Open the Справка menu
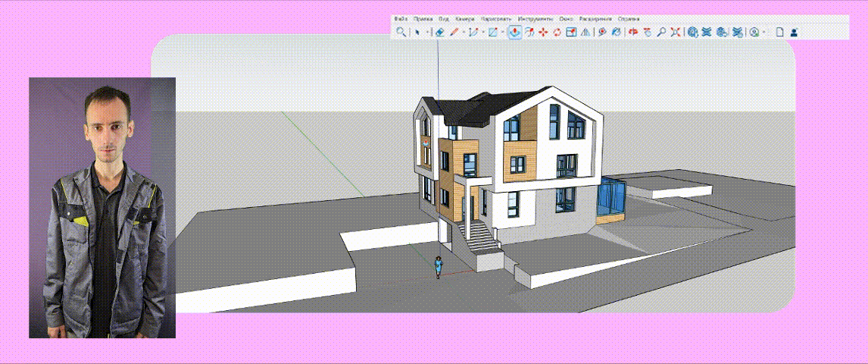This screenshot has width=868, height=364. [629, 18]
